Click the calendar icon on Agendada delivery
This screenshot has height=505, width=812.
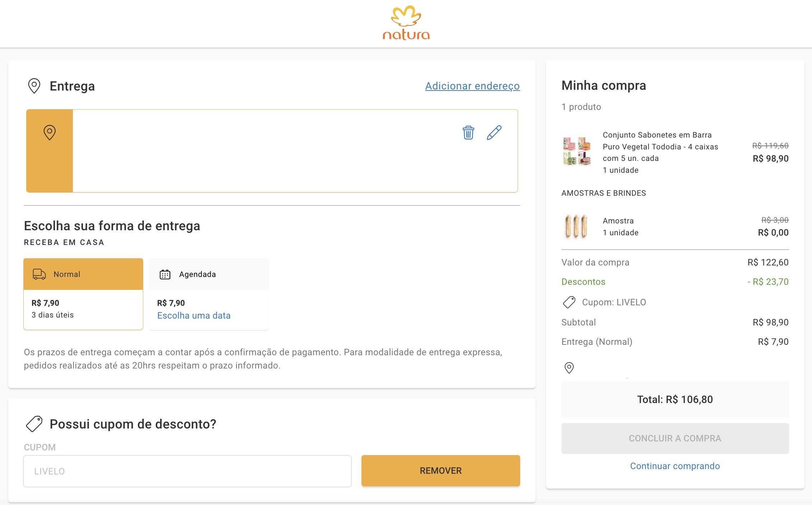click(165, 274)
